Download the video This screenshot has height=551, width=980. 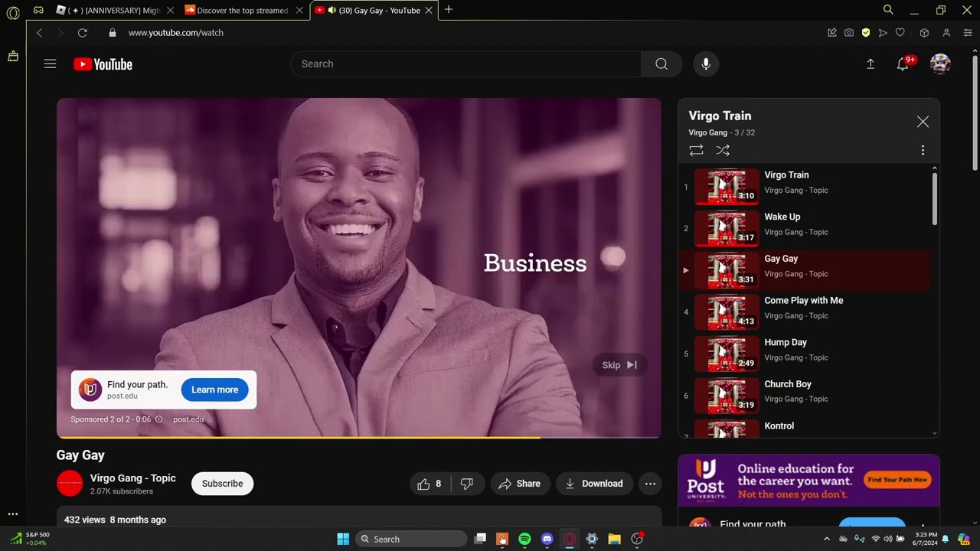pos(594,484)
